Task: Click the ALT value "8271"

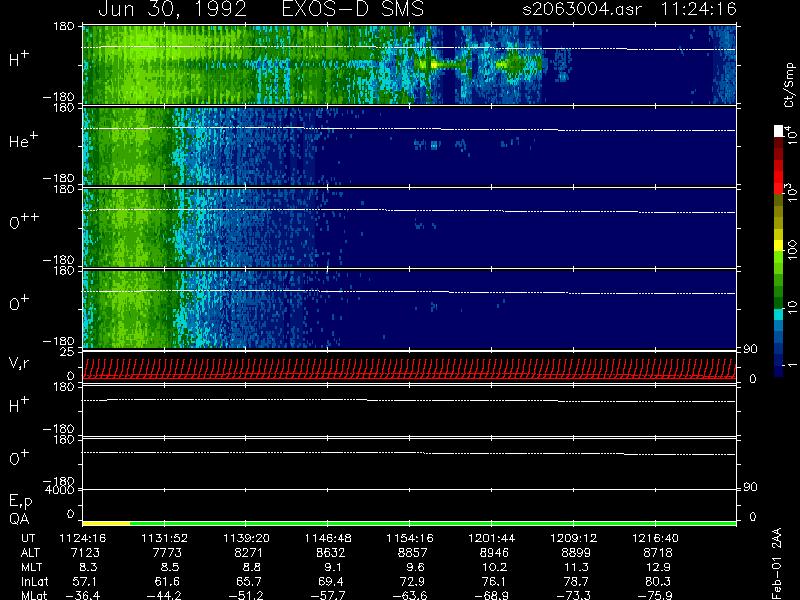Action: (x=248, y=553)
